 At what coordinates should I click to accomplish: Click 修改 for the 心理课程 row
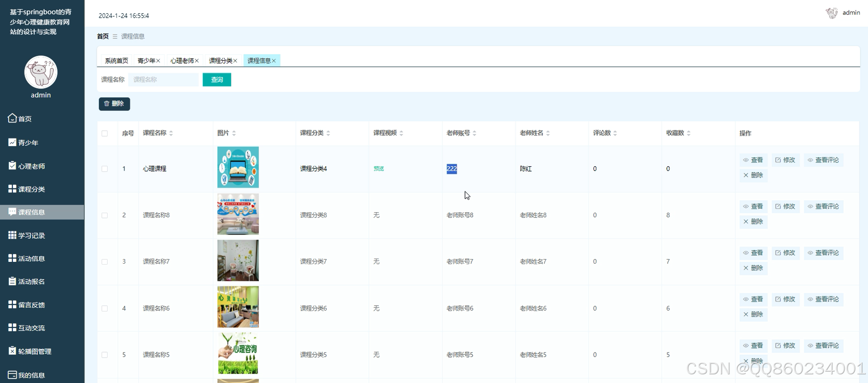click(785, 160)
